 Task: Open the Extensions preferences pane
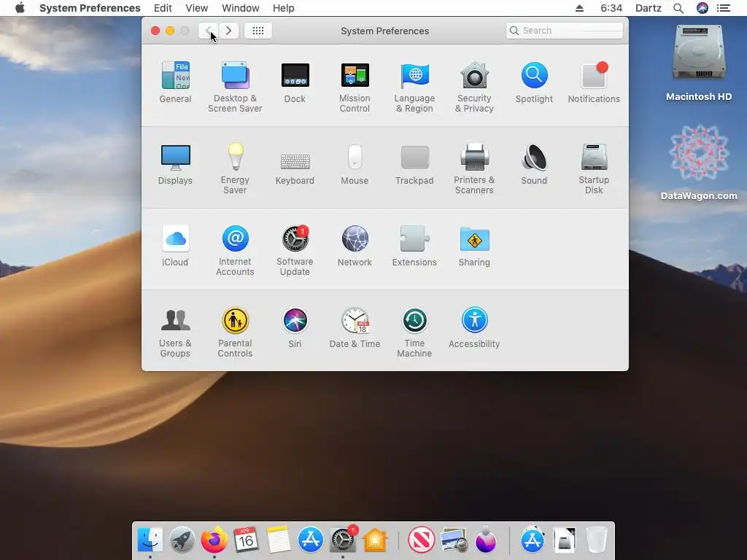click(x=414, y=246)
